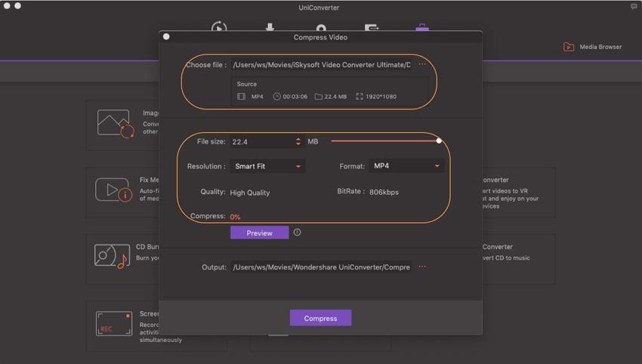This screenshot has width=642, height=364.
Task: Click the folder icon by 22.4 MB
Action: pos(318,97)
